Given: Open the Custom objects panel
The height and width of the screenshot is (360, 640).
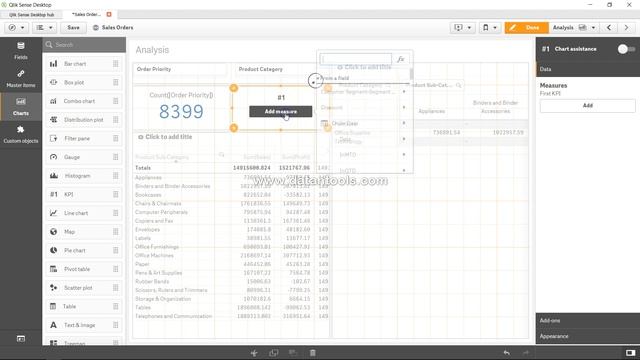Looking at the screenshot, I should [20, 134].
